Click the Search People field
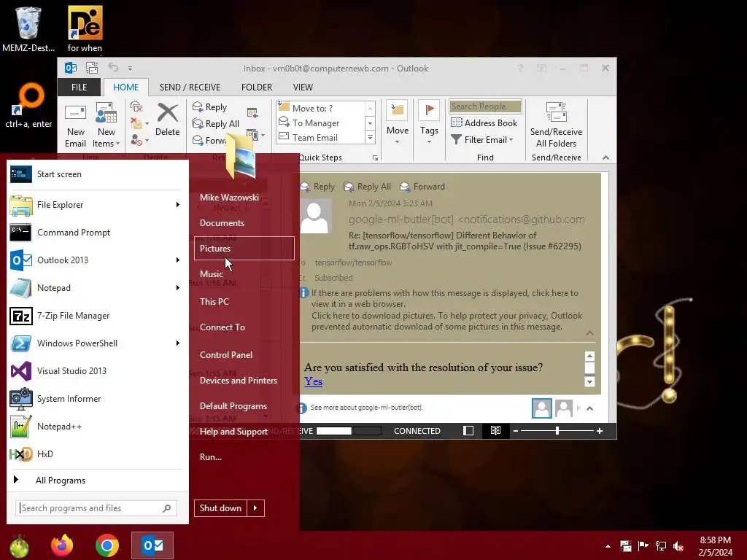This screenshot has width=747, height=560. (485, 106)
